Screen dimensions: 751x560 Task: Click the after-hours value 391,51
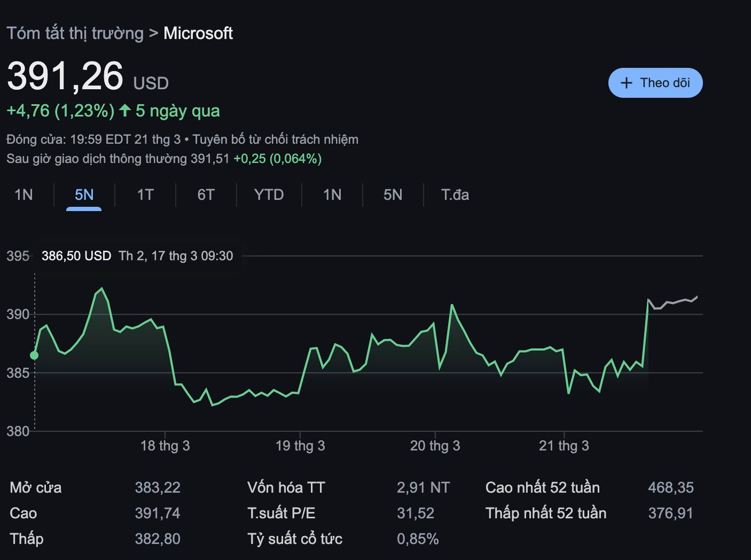[210, 159]
